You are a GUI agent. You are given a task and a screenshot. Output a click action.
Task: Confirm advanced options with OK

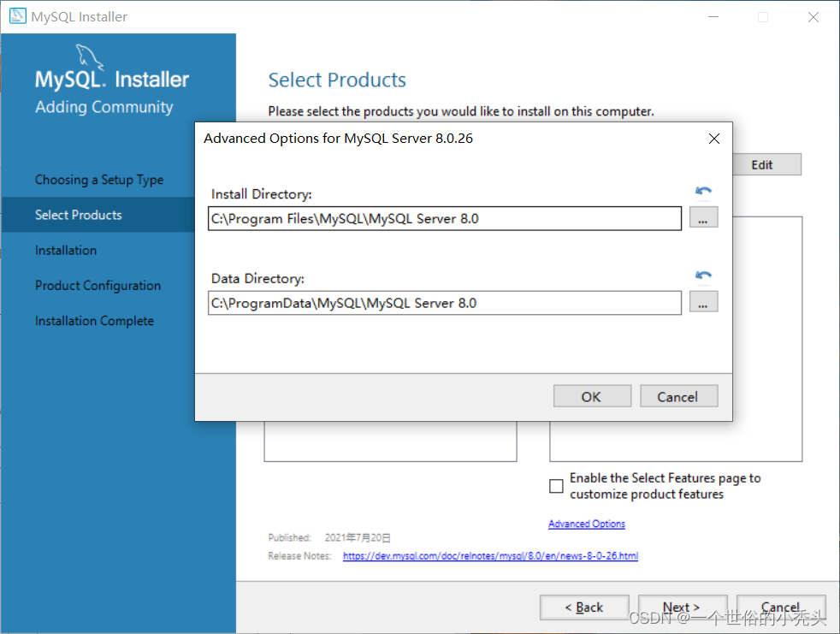tap(592, 396)
